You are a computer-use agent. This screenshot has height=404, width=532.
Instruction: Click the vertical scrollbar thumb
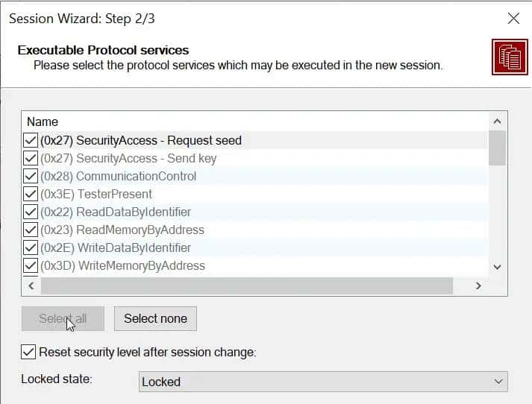pyautogui.click(x=497, y=148)
